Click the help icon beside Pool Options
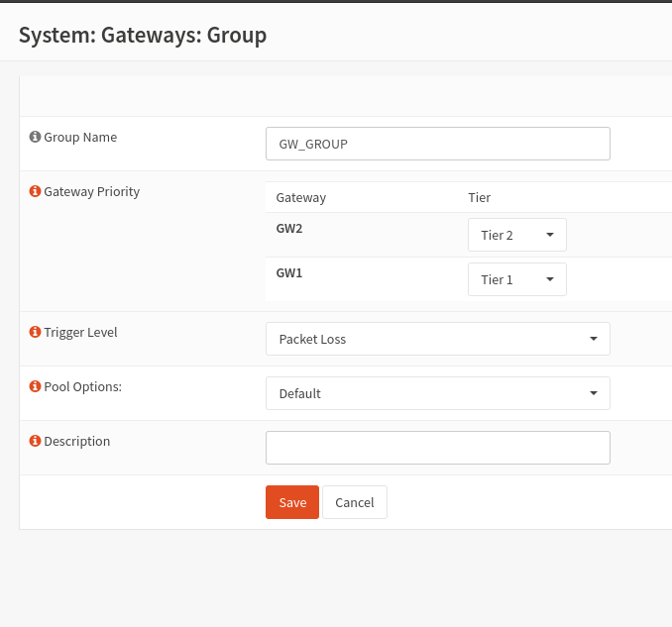Screen dimensions: 672x627 36,387
